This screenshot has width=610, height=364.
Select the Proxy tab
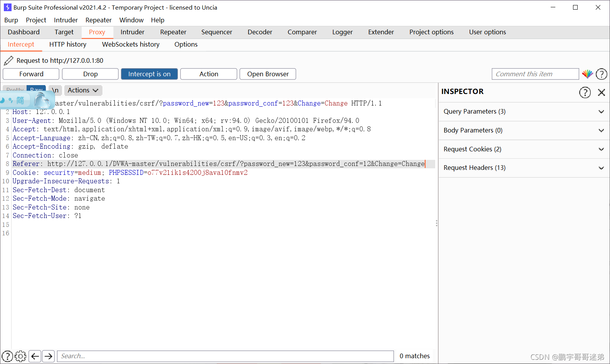coord(97,32)
